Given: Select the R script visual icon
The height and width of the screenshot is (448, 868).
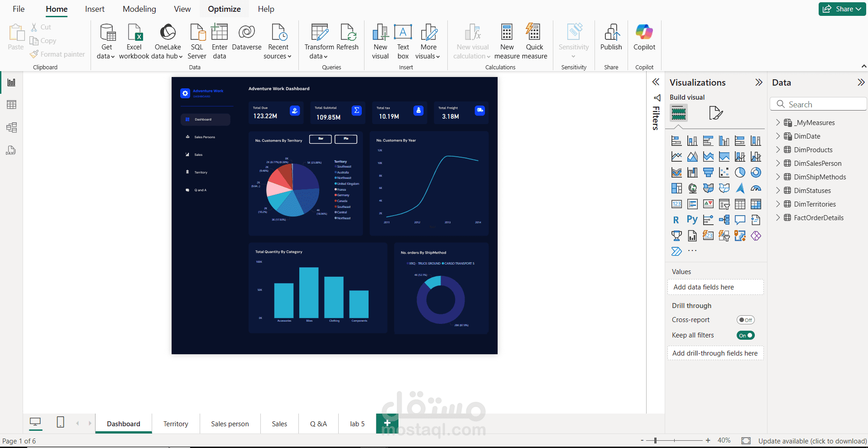Looking at the screenshot, I should coord(676,220).
